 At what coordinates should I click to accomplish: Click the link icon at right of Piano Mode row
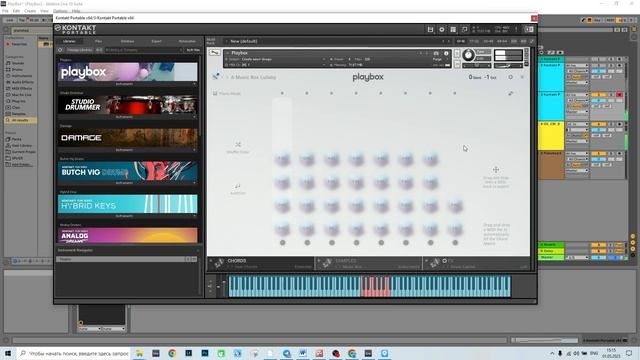[510, 93]
